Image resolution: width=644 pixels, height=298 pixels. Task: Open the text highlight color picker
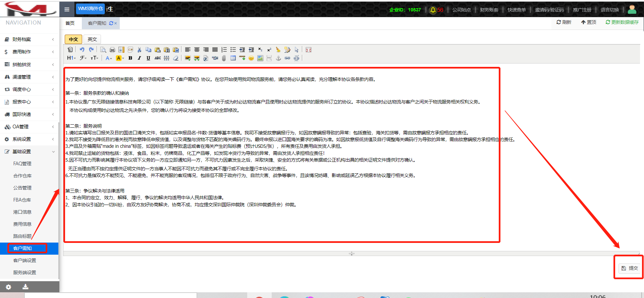[119, 58]
